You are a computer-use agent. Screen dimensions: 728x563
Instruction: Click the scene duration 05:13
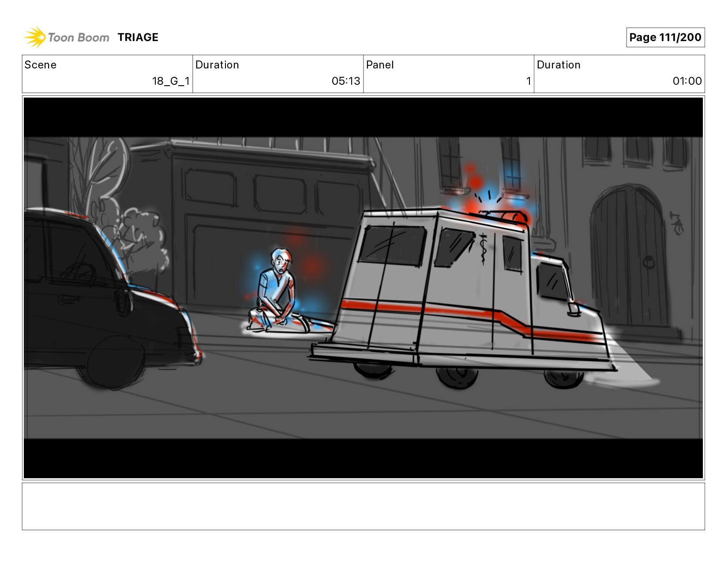[346, 81]
